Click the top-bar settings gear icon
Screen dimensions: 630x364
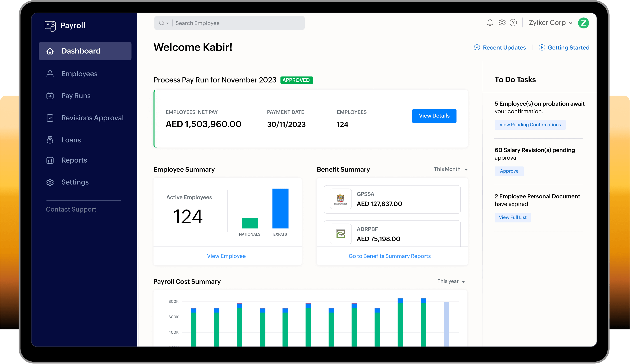coord(502,23)
